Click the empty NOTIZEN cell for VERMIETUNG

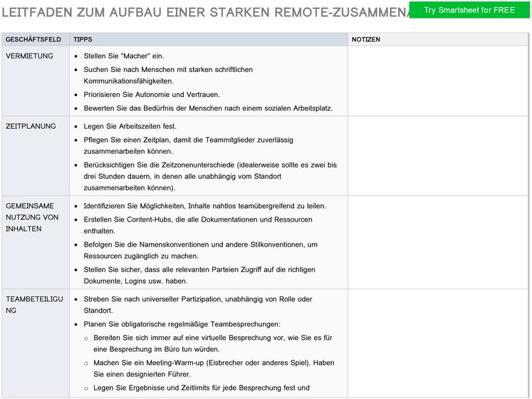tap(438, 81)
